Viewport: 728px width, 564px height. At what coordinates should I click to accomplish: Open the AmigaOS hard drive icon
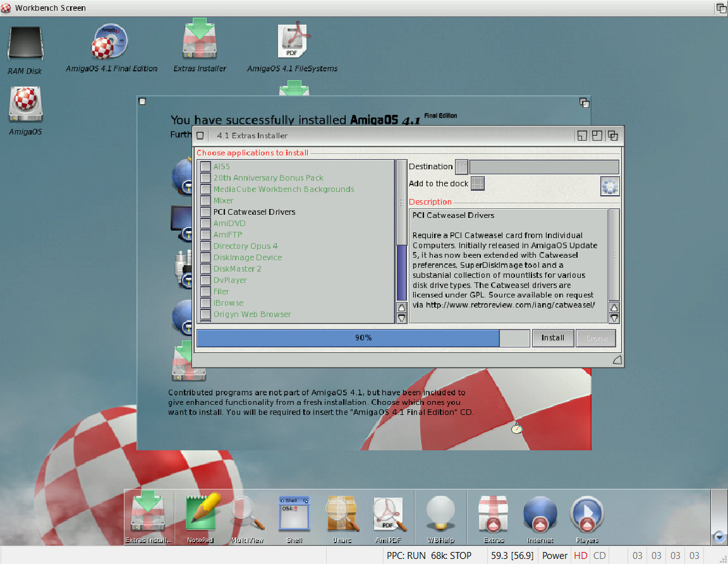point(25,104)
